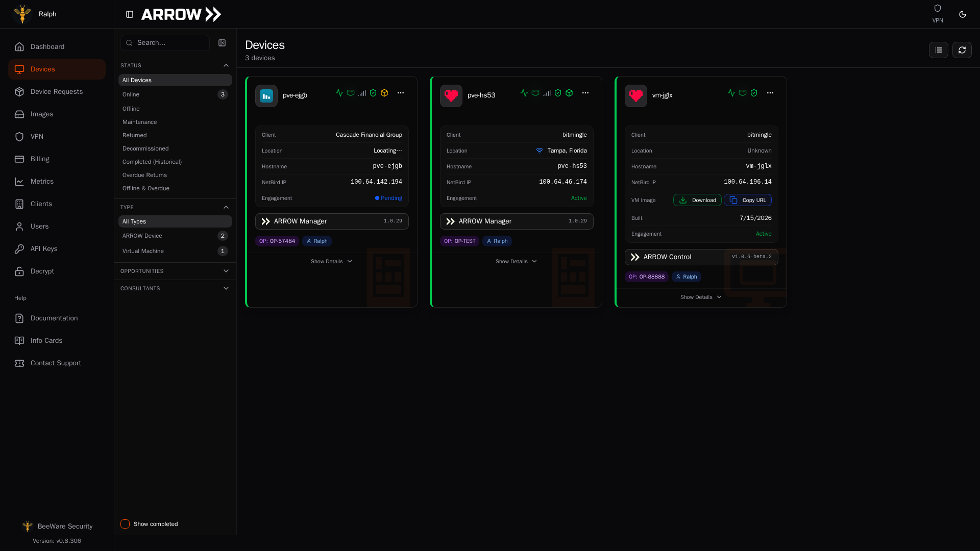This screenshot has height=551, width=980.
Task: Expand the OPPORTUNITIES filter section
Action: click(175, 271)
